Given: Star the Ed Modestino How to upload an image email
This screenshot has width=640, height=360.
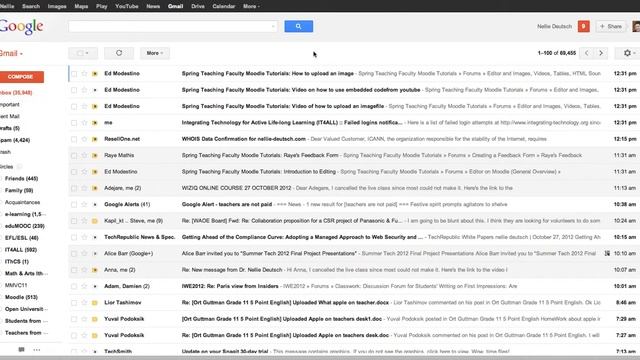Looking at the screenshot, I should point(84,73).
